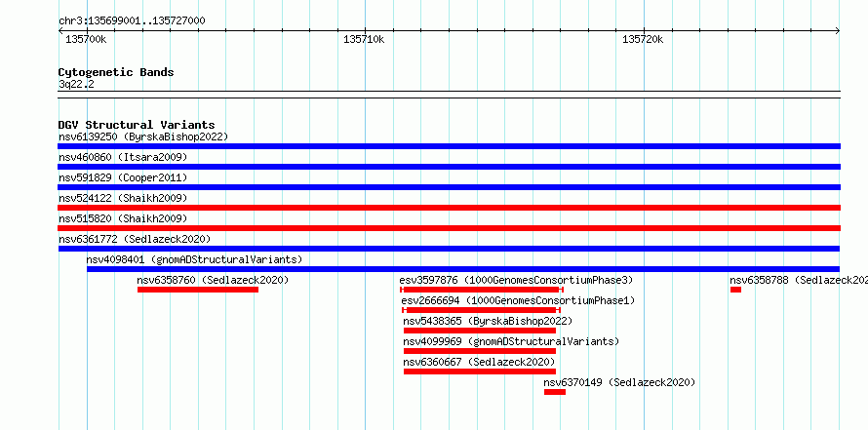Screen dimensions: 868x430
Task: Click the DGV Structural Variants track title
Action: point(137,125)
